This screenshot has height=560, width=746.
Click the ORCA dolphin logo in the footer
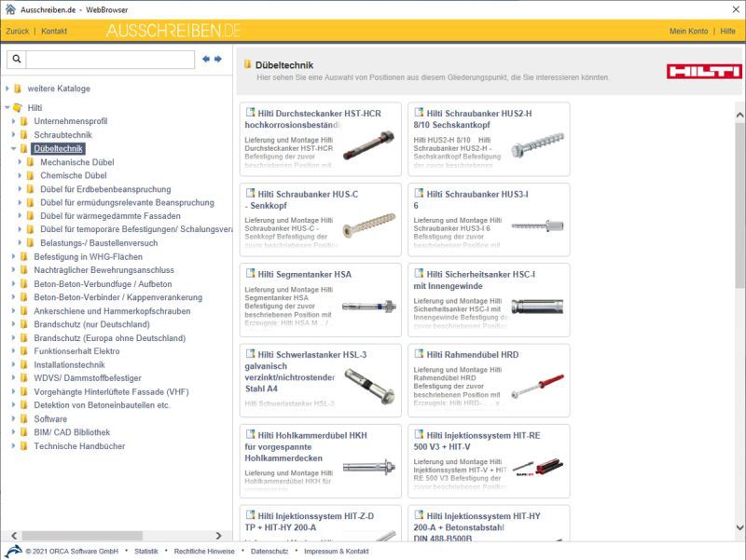[13, 551]
